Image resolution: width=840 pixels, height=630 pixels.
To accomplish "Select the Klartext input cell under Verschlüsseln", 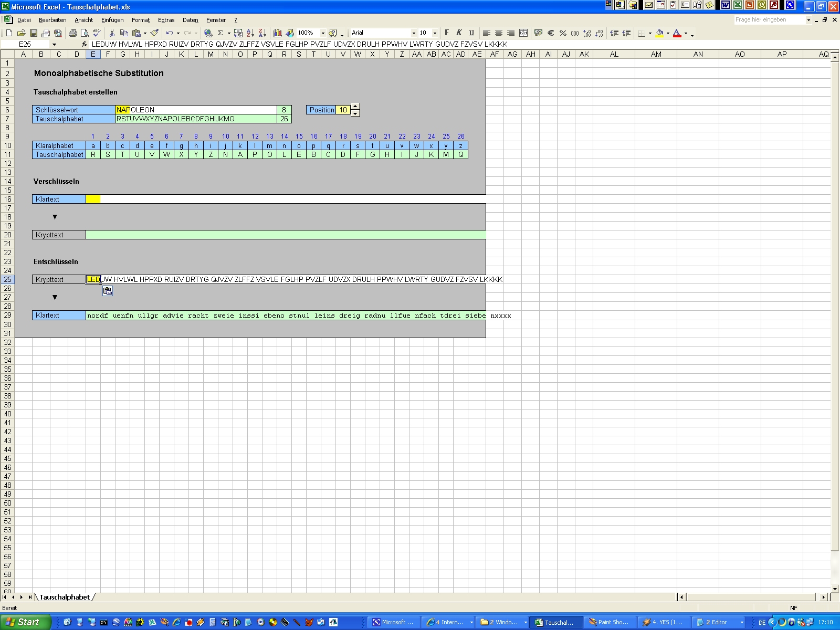I will (286, 199).
